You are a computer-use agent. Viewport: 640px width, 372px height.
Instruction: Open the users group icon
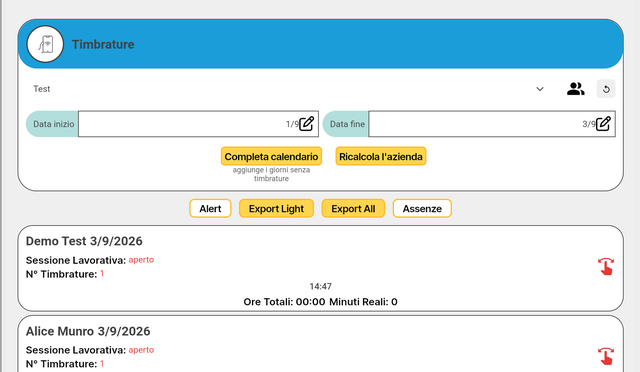click(575, 89)
